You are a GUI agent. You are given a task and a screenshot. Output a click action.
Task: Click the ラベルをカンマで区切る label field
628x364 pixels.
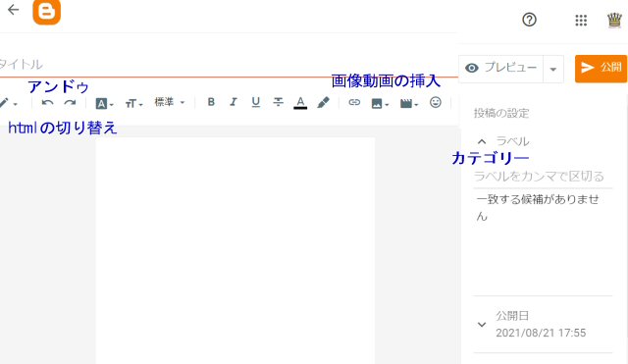tap(543, 177)
